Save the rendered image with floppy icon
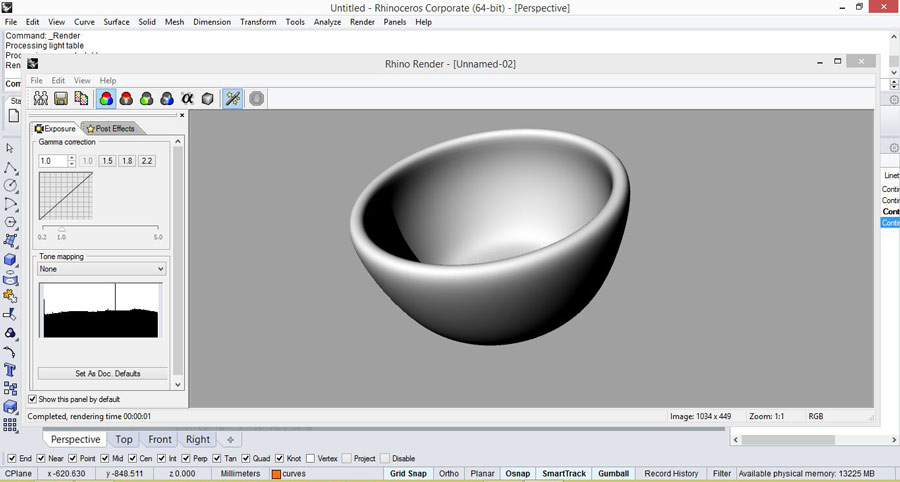Viewport: 900px width, 482px height. pos(61,98)
